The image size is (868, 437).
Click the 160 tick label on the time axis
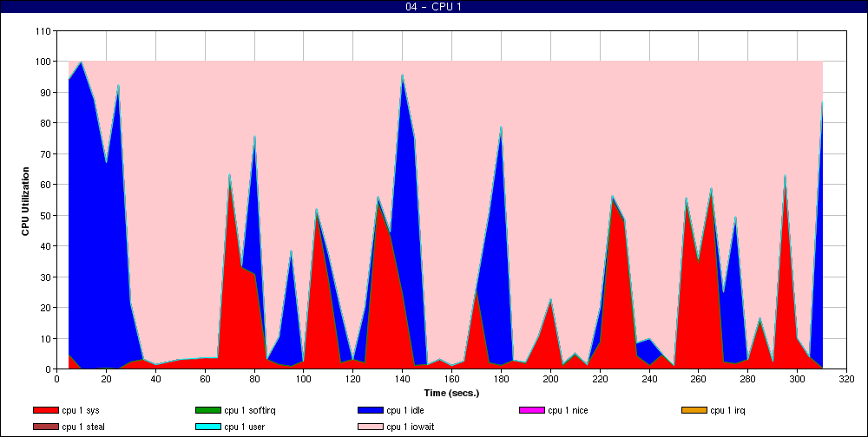coord(451,379)
